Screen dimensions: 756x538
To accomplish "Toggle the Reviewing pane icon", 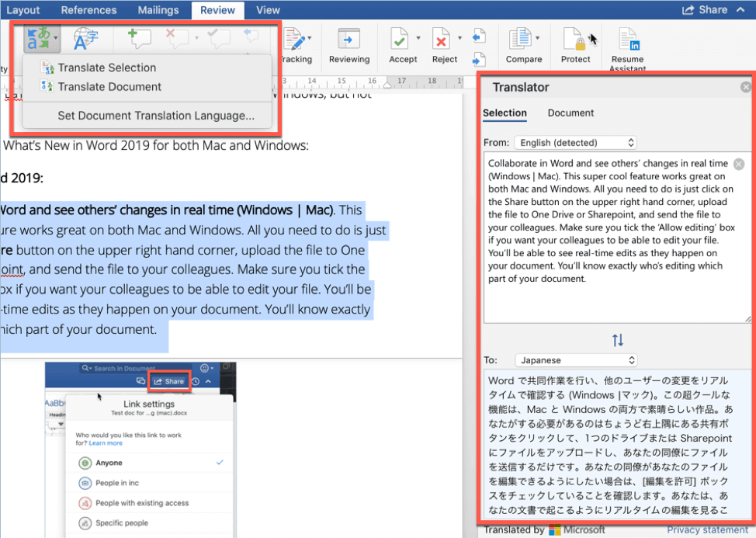I will point(349,39).
